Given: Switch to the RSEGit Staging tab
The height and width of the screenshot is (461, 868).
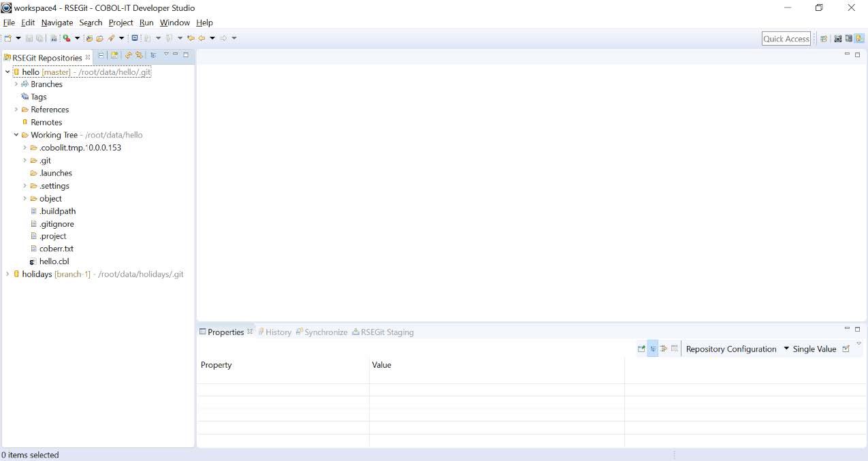Looking at the screenshot, I should click(x=385, y=332).
